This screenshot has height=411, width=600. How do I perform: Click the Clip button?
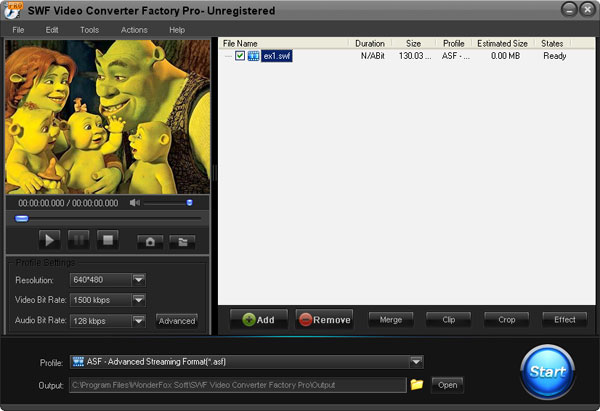tap(448, 320)
